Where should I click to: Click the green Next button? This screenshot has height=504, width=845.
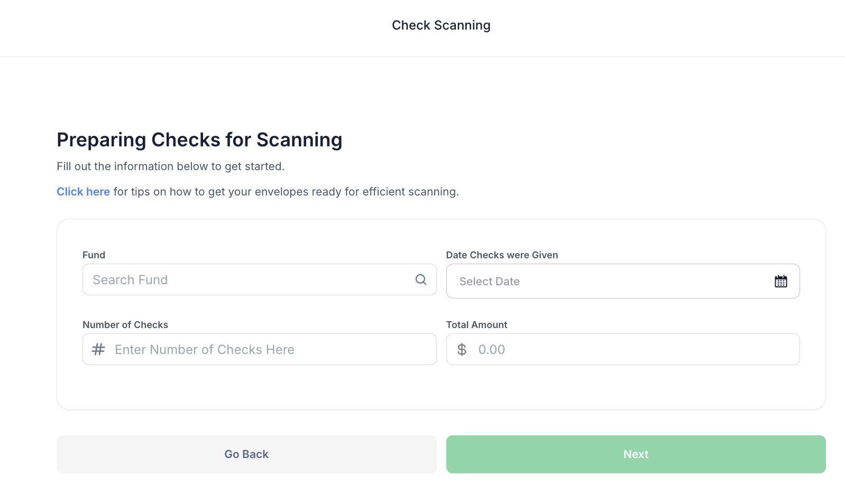point(636,454)
